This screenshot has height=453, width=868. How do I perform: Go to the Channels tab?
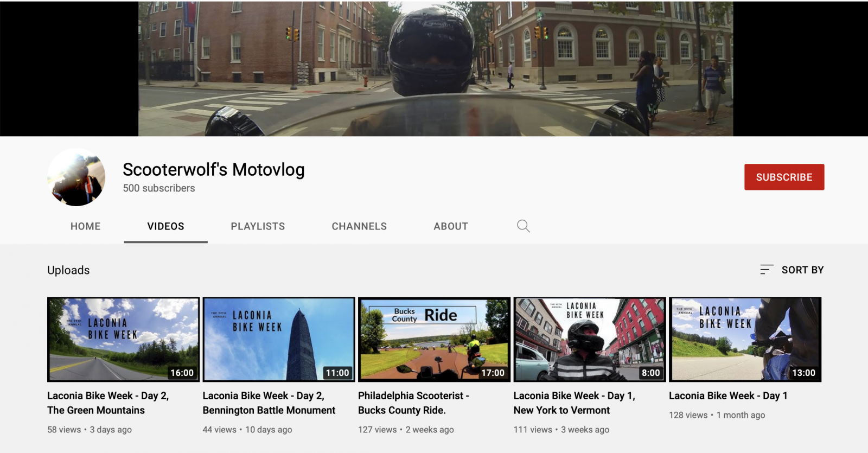(359, 226)
